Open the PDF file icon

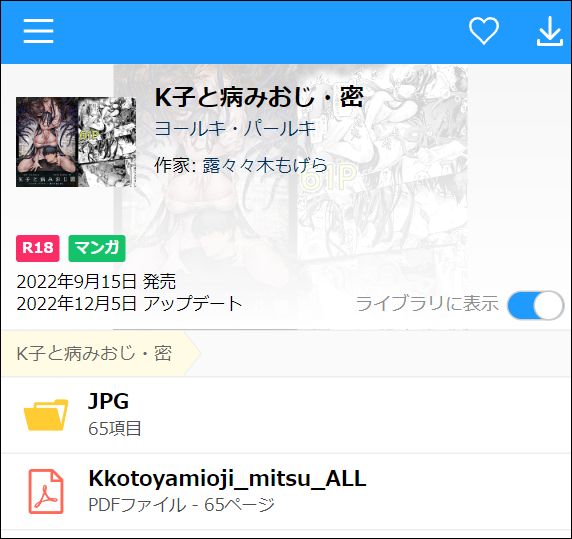point(46,491)
